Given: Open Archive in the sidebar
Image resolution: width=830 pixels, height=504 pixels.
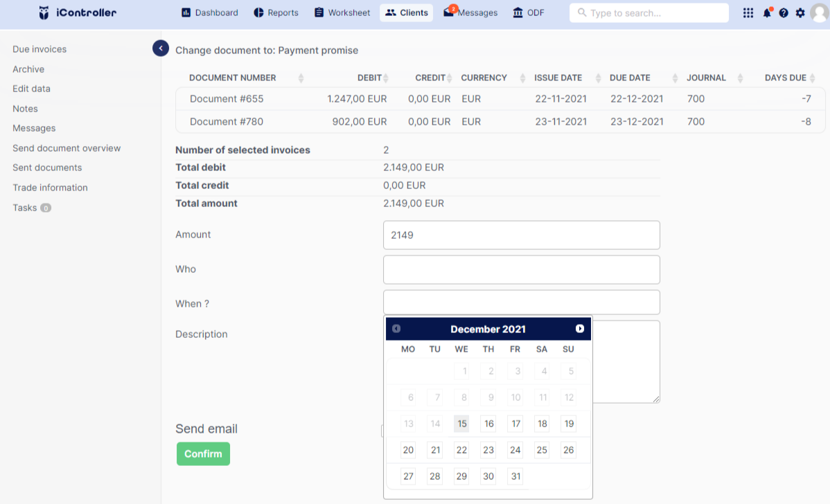Looking at the screenshot, I should click(x=28, y=69).
